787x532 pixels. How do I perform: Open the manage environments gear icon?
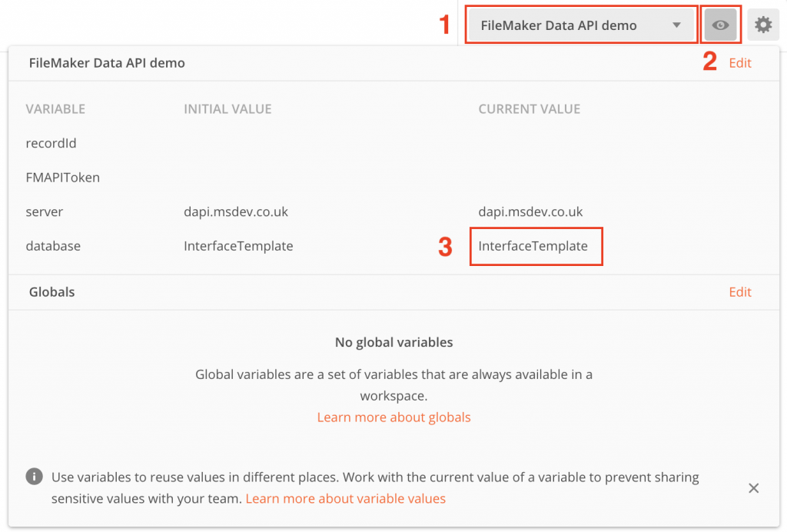click(x=763, y=24)
